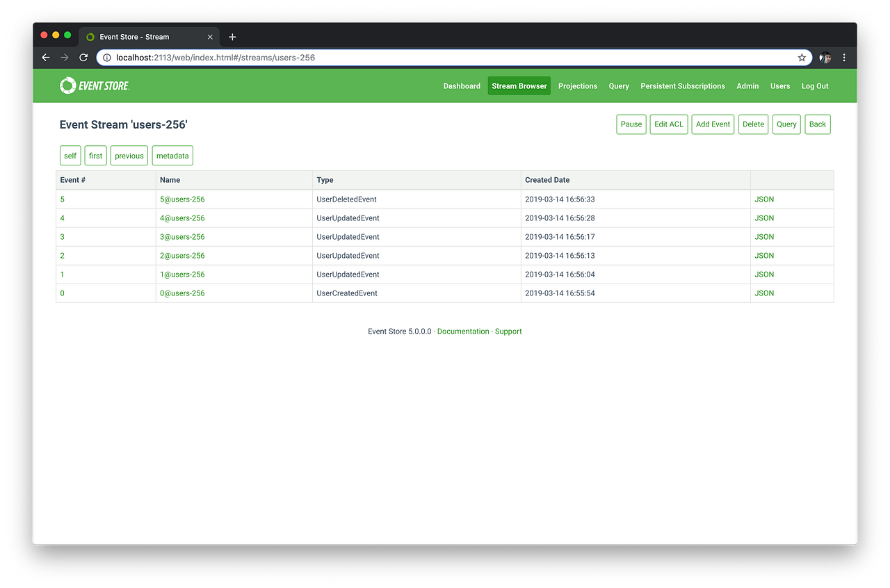
Task: Click the browser profile avatar
Action: [x=824, y=58]
